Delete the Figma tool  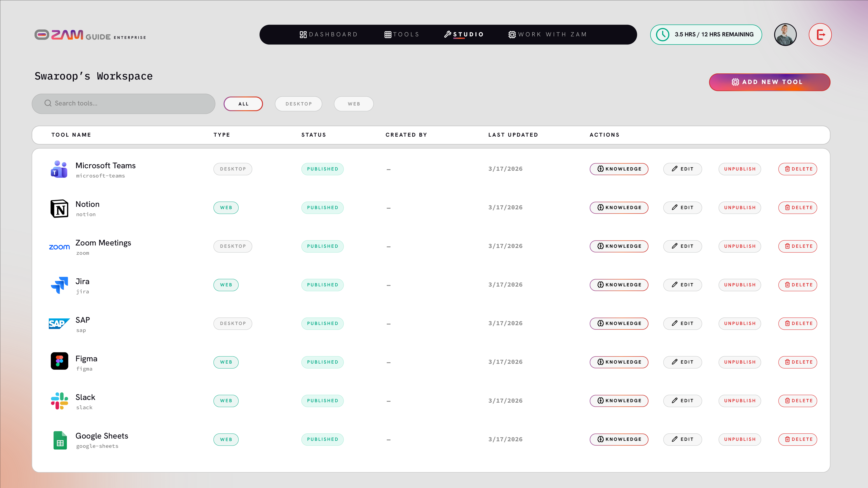[x=797, y=362]
